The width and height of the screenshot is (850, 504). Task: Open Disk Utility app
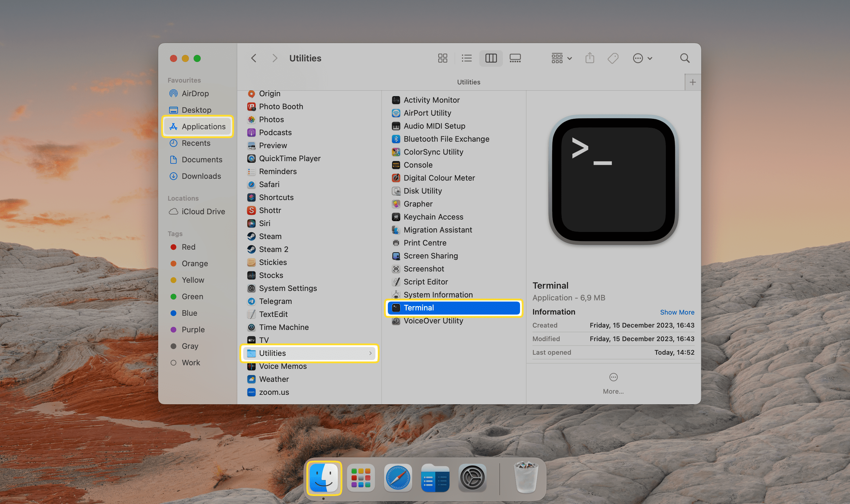pyautogui.click(x=422, y=190)
